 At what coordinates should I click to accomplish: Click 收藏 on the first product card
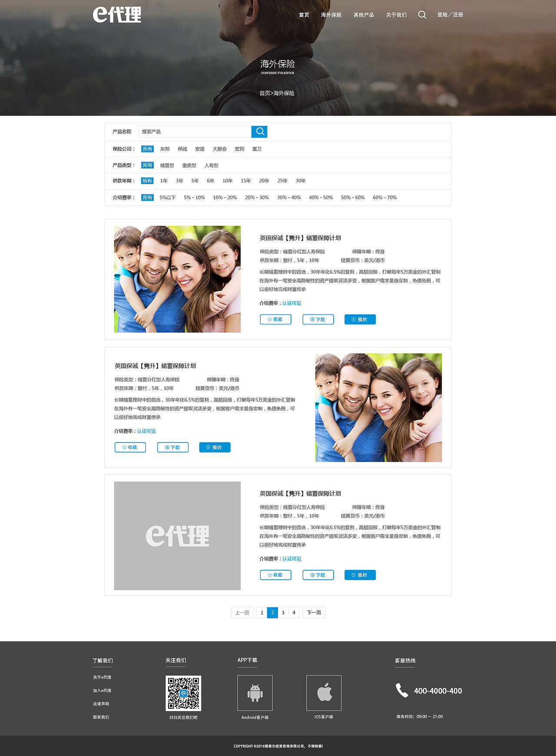[x=275, y=319]
